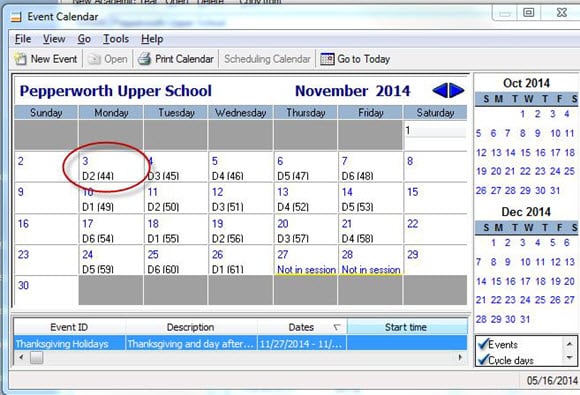Image resolution: width=580 pixels, height=395 pixels.
Task: Click the New Event icon
Action: pyautogui.click(x=20, y=59)
